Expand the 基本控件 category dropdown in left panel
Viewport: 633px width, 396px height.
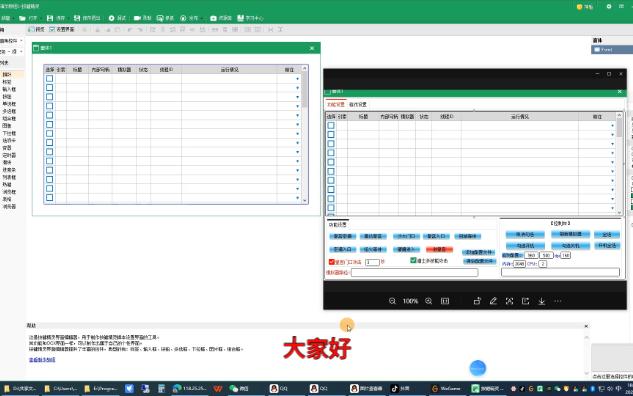coord(21,41)
